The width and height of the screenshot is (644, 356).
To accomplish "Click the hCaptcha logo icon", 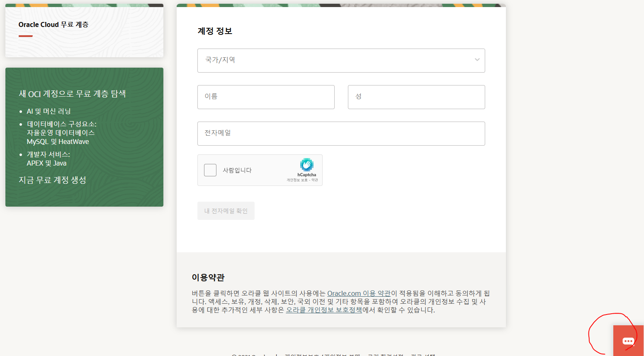I will (307, 165).
